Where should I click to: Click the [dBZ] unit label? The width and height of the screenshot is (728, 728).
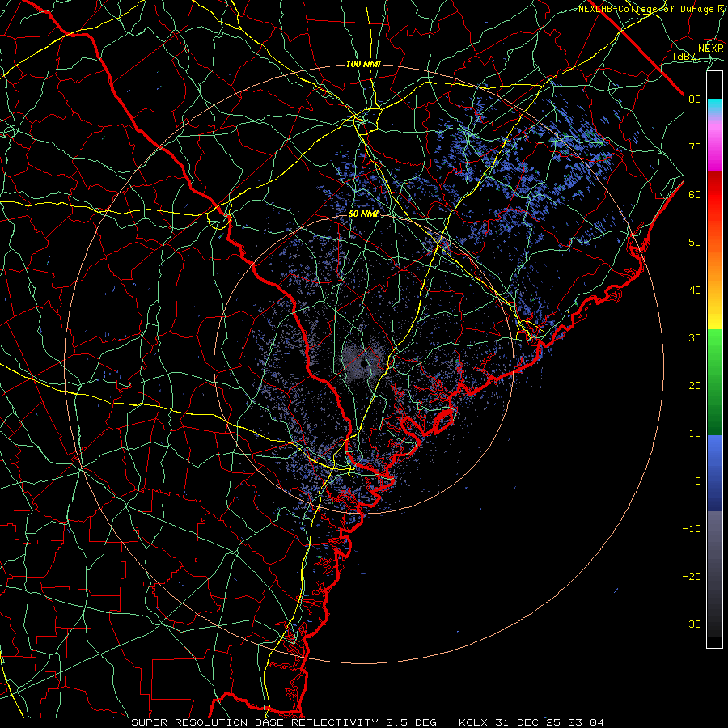pos(687,56)
